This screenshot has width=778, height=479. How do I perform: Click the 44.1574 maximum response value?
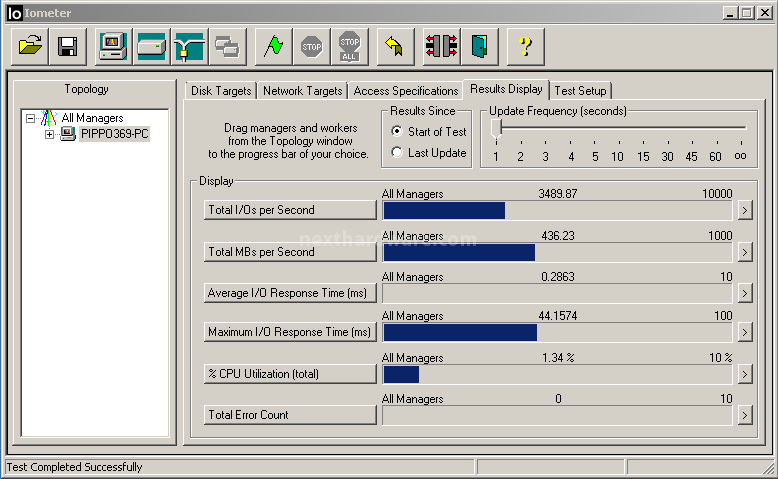558,316
